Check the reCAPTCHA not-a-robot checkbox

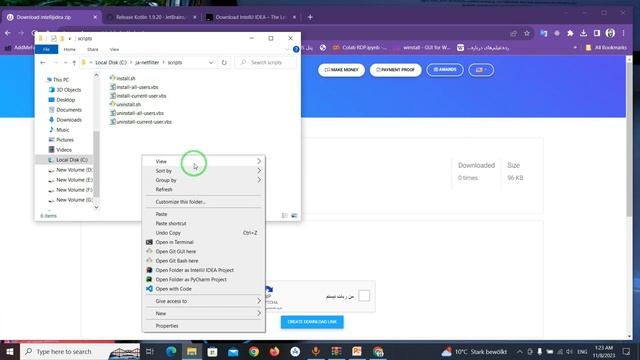[x=364, y=296]
